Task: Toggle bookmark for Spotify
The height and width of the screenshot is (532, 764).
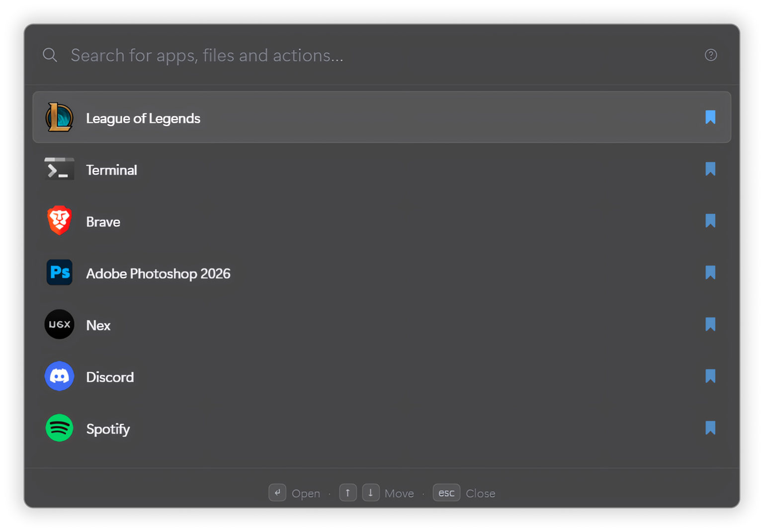Action: 710,428
